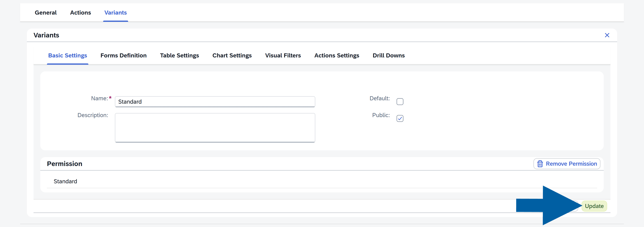
Task: Select the Standard permission row
Action: [65, 181]
